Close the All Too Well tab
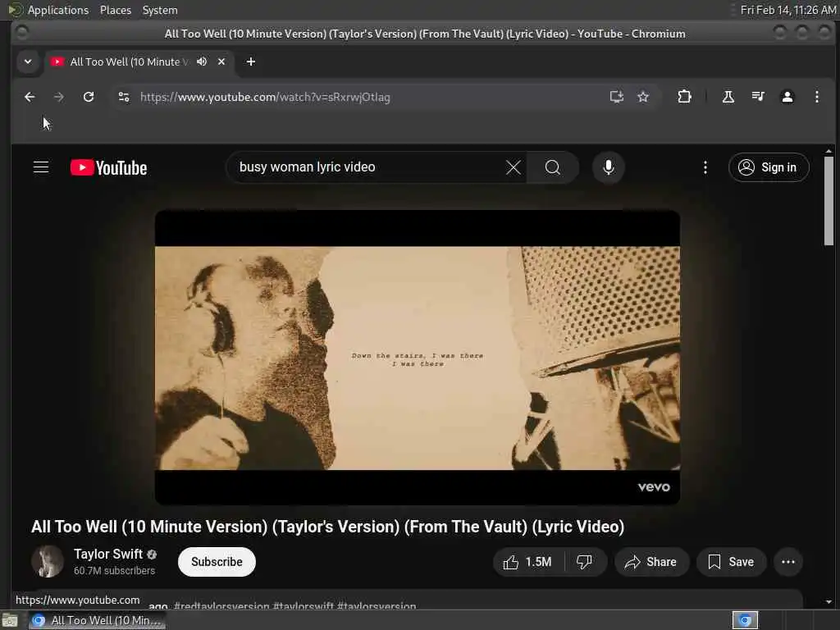 click(x=221, y=62)
